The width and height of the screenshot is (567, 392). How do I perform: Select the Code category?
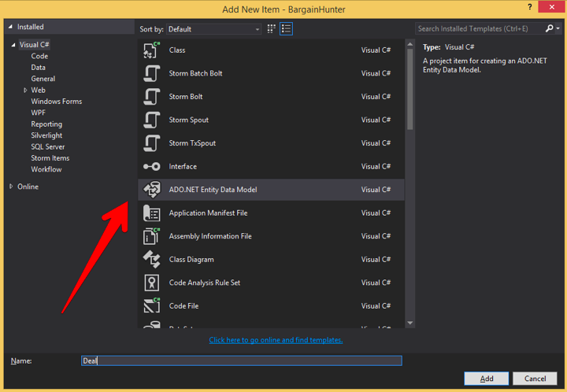(x=39, y=57)
